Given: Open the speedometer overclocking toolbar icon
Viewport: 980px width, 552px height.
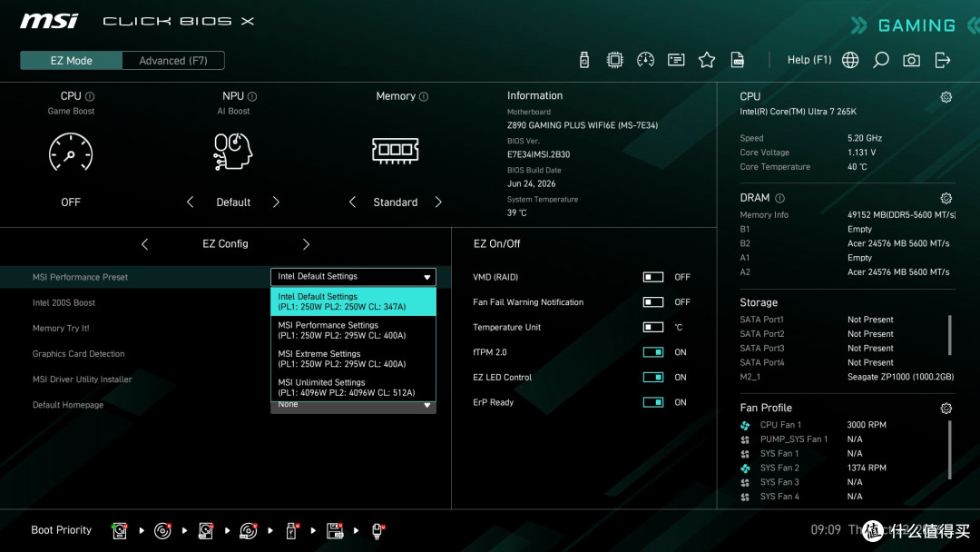Looking at the screenshot, I should point(645,60).
